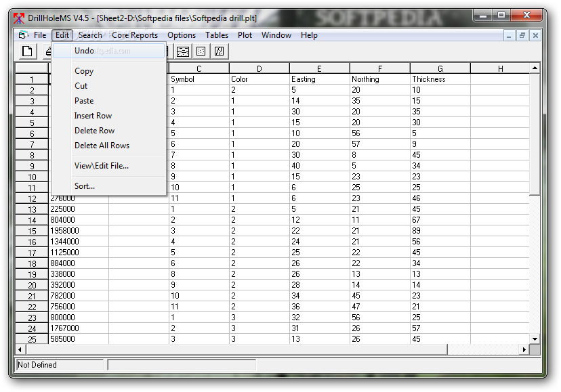Open the Help menu
This screenshot has height=392, width=561.
pyautogui.click(x=309, y=35)
